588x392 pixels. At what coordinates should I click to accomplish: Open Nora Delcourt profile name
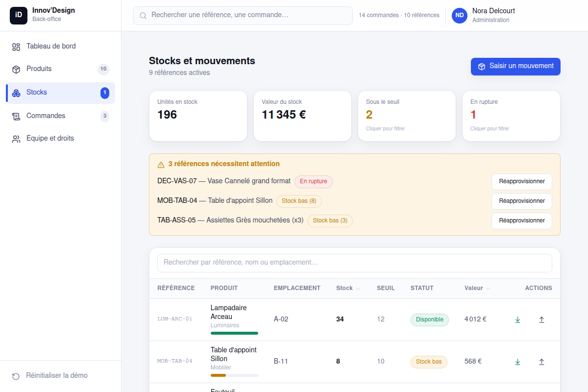pos(493,11)
